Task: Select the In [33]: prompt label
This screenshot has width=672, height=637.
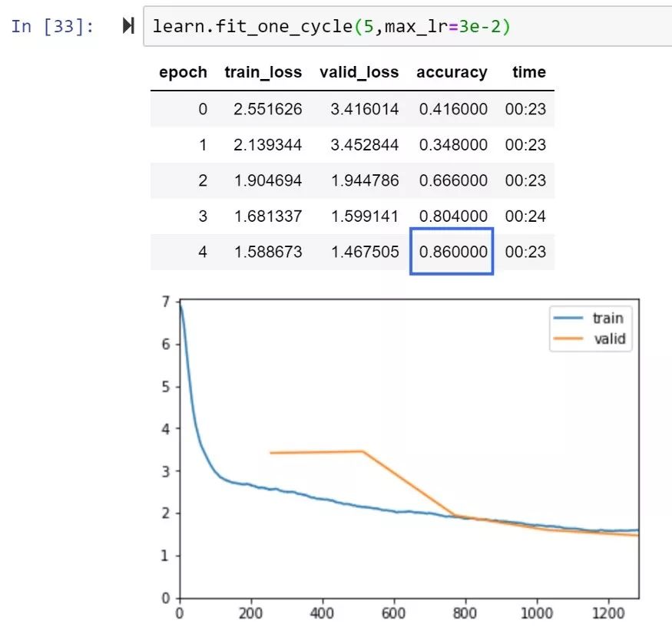Action: tap(52, 27)
